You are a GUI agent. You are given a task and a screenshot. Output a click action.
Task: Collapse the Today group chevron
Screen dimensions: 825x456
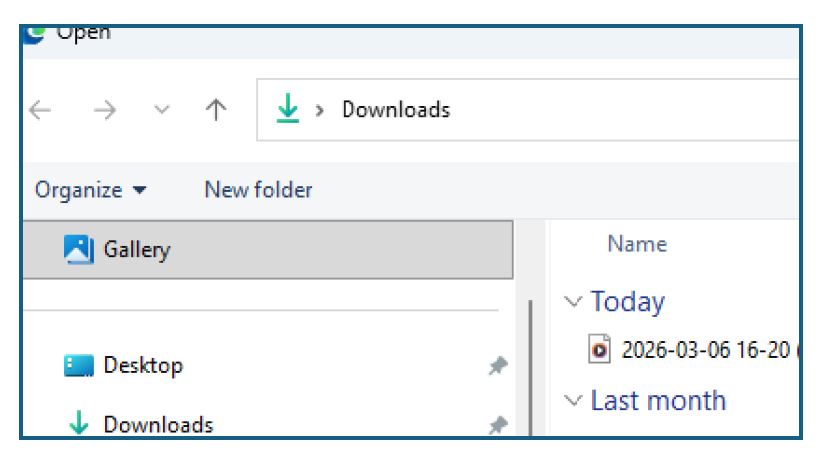coord(572,302)
